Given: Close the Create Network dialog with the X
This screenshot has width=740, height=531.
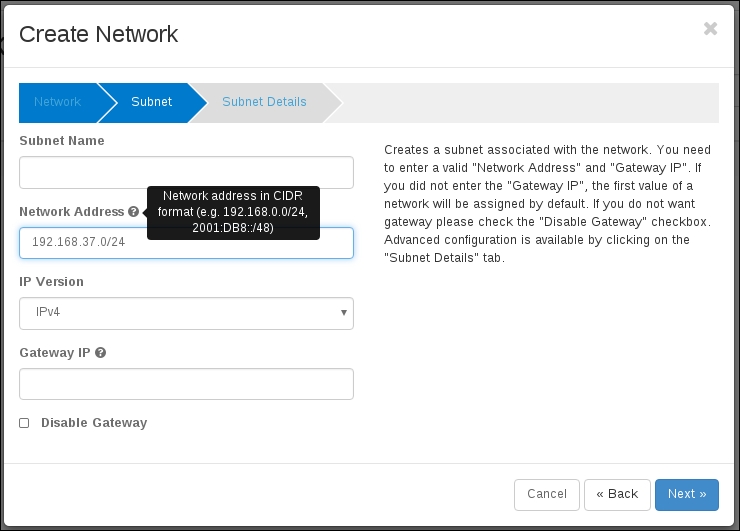Looking at the screenshot, I should pyautogui.click(x=710, y=29).
